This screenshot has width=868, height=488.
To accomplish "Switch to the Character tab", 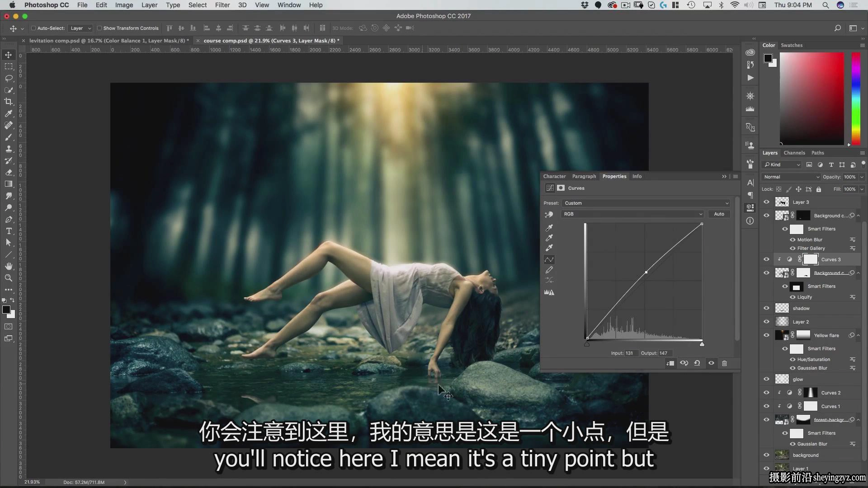I will pyautogui.click(x=554, y=176).
